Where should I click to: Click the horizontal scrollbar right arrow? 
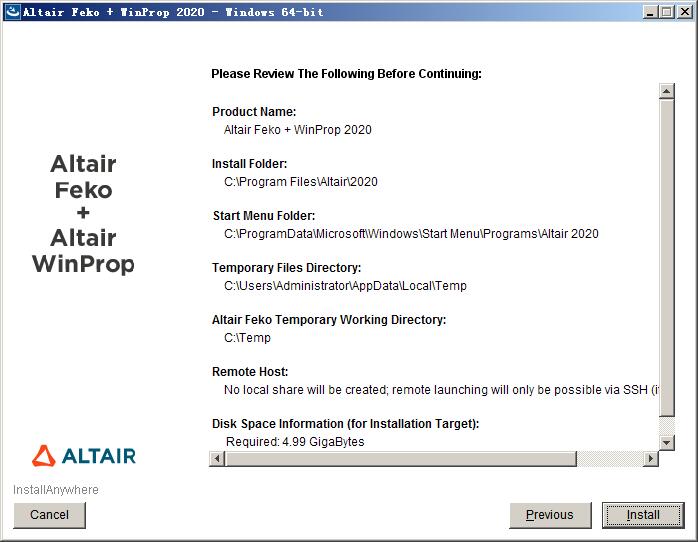click(x=651, y=458)
